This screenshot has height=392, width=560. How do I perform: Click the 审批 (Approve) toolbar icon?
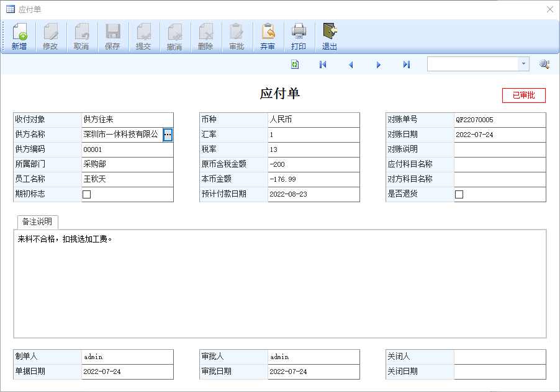pos(237,36)
